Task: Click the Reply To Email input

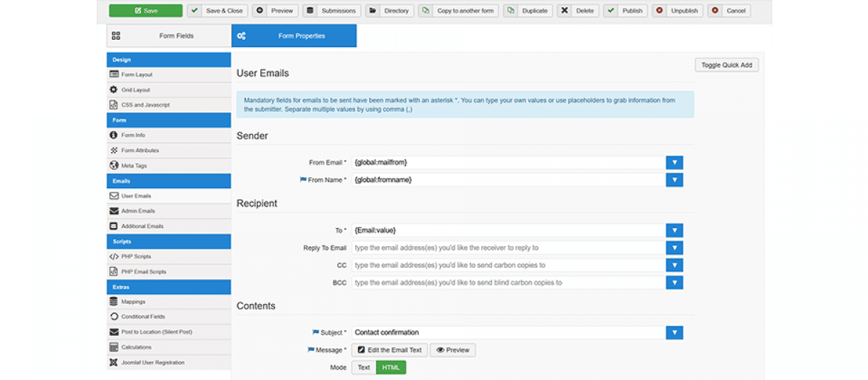Action: [x=509, y=248]
